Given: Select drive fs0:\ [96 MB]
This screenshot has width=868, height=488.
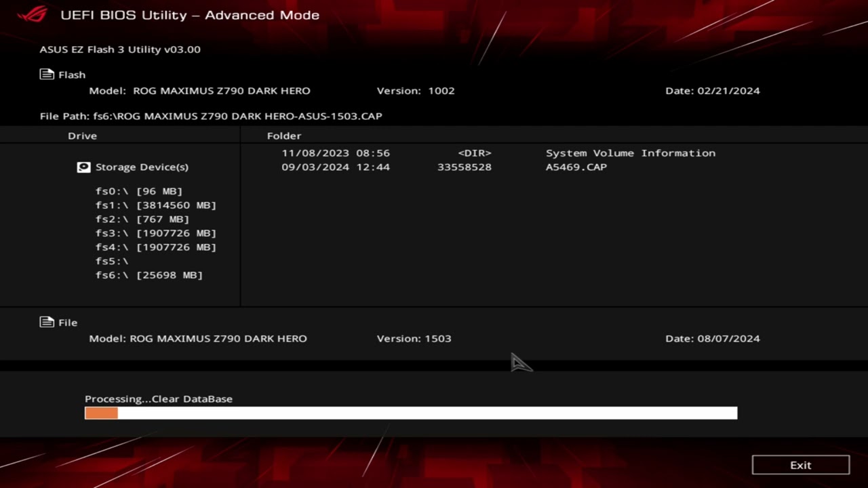Looking at the screenshot, I should [x=139, y=191].
